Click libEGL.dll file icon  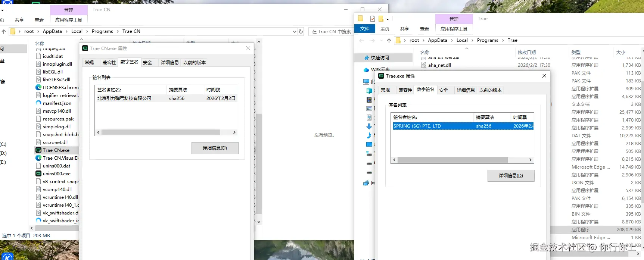[x=38, y=72]
